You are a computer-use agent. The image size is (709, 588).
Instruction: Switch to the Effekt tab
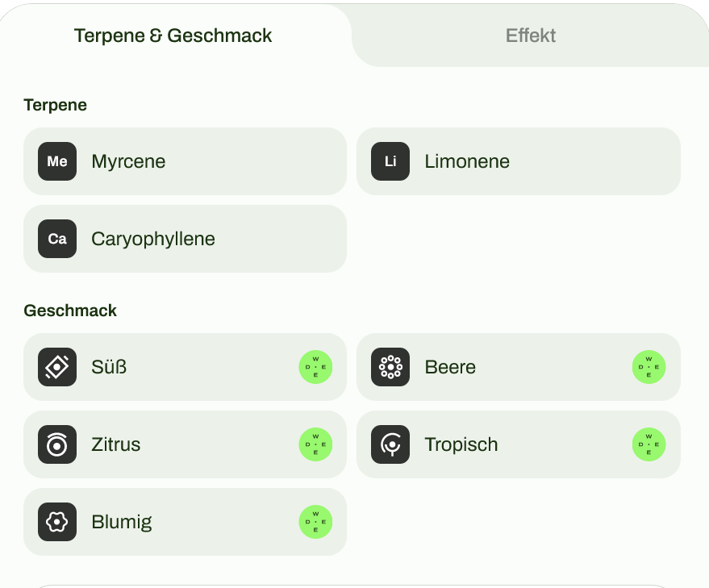click(x=531, y=35)
